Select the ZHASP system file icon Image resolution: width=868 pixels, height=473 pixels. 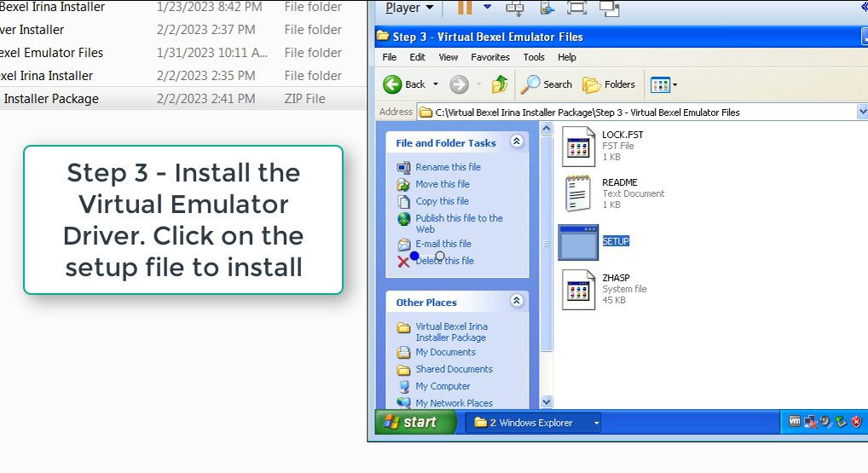click(x=578, y=289)
